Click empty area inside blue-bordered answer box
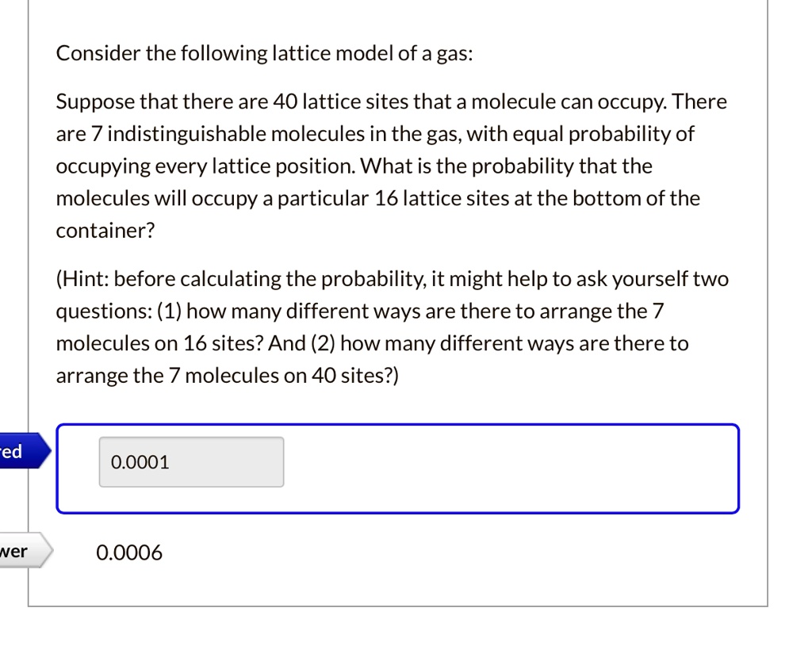Image resolution: width=812 pixels, height=646 pixels. (x=507, y=468)
